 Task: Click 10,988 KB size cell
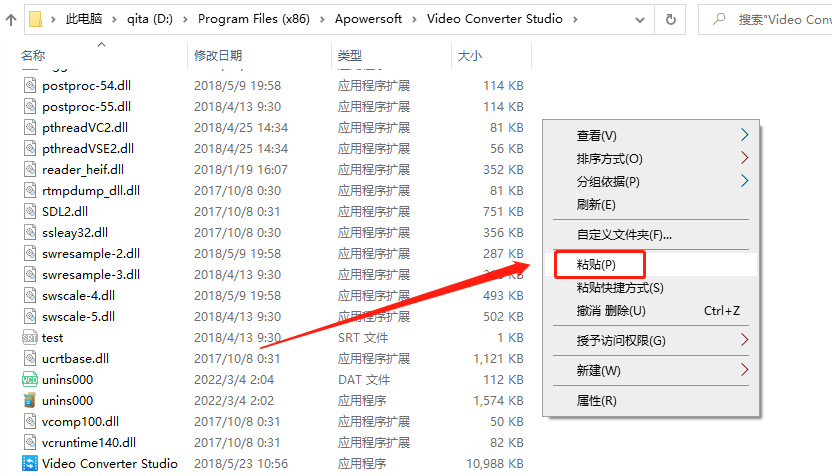click(495, 463)
